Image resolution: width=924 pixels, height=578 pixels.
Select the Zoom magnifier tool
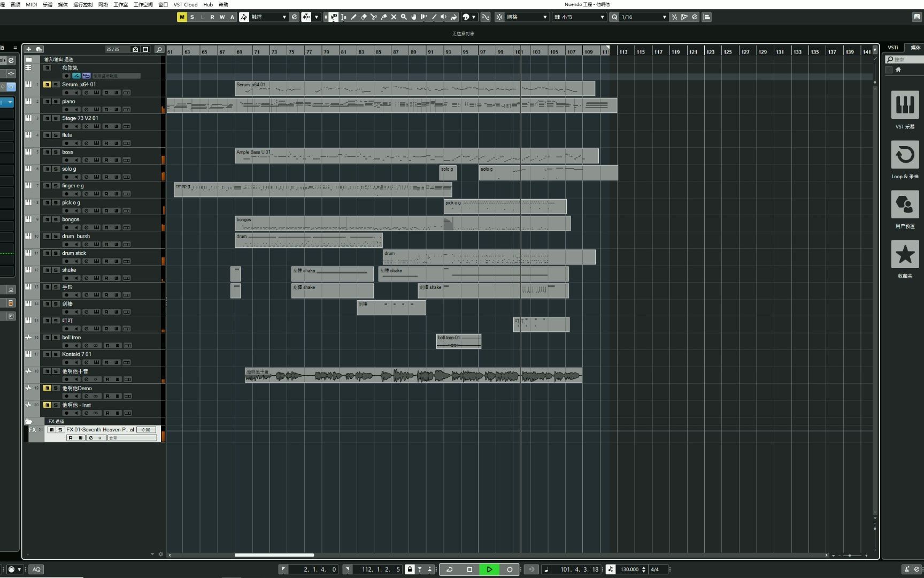pos(404,17)
